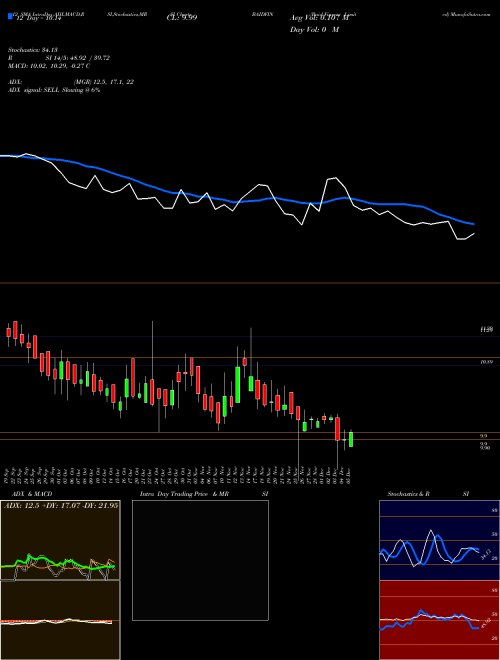Click the red RSI mini chart
This screenshot has height=660, width=500.
(439, 620)
